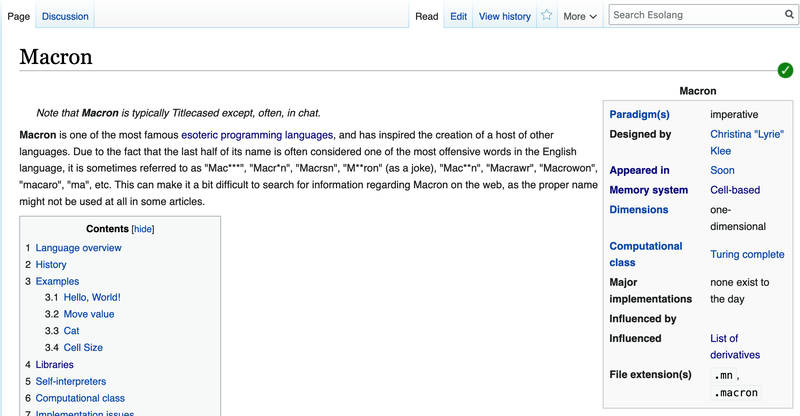Click the search magnifier icon

coord(789,15)
